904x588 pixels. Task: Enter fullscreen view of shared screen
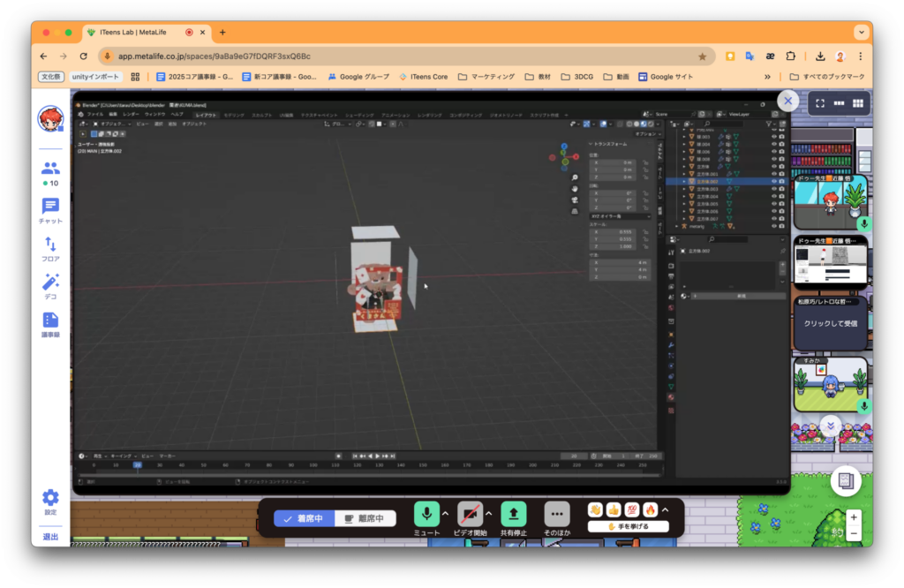[820, 103]
